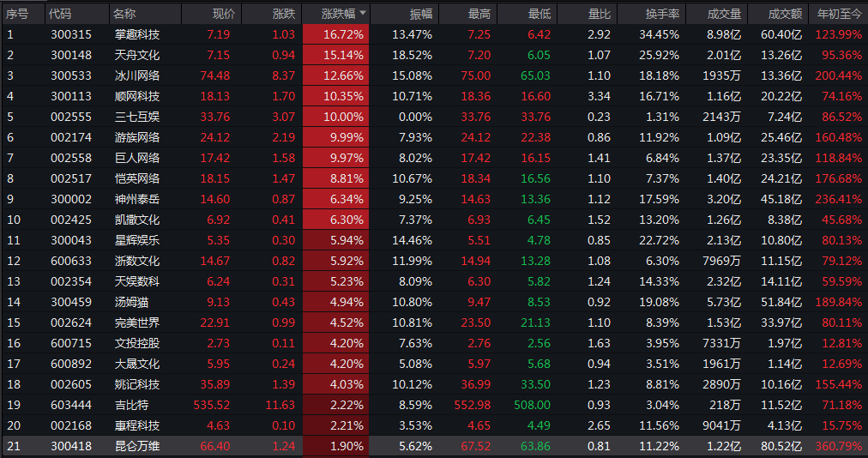Select stock 冰川网络
This screenshot has height=458, width=868.
pyautogui.click(x=136, y=75)
